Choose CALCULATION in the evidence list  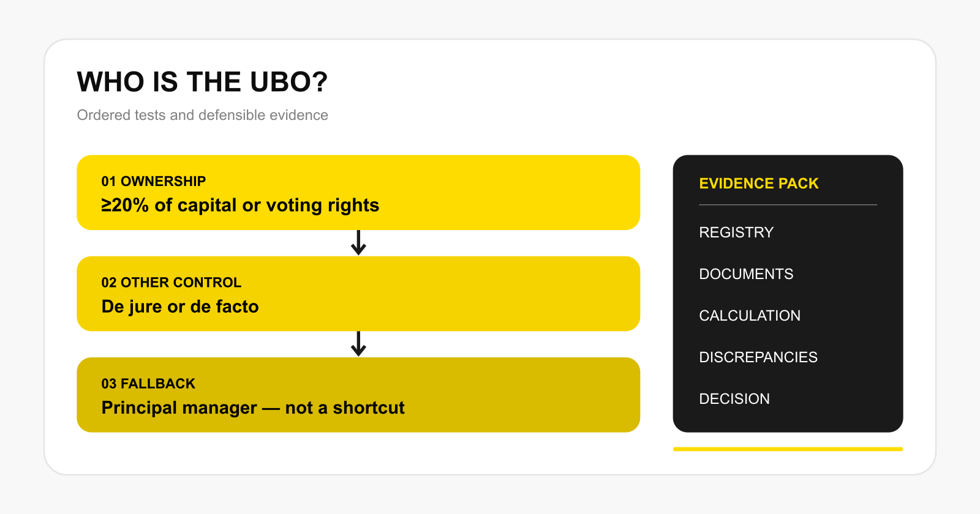tap(750, 316)
